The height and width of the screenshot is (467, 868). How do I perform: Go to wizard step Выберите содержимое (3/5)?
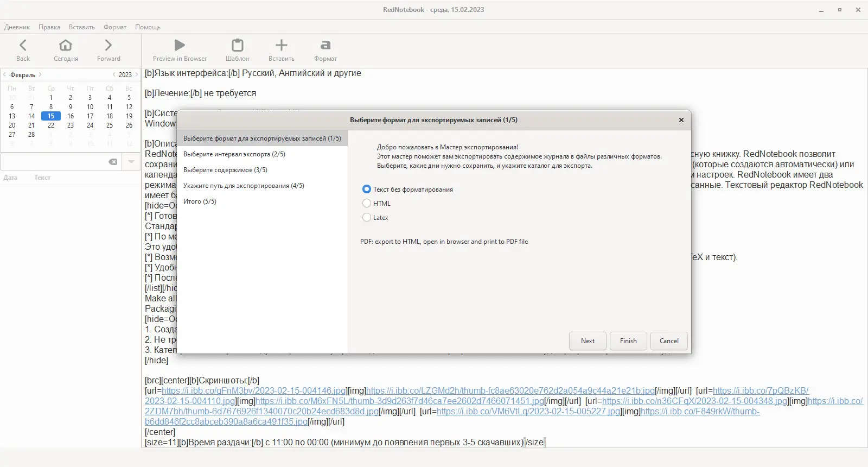pos(262,170)
